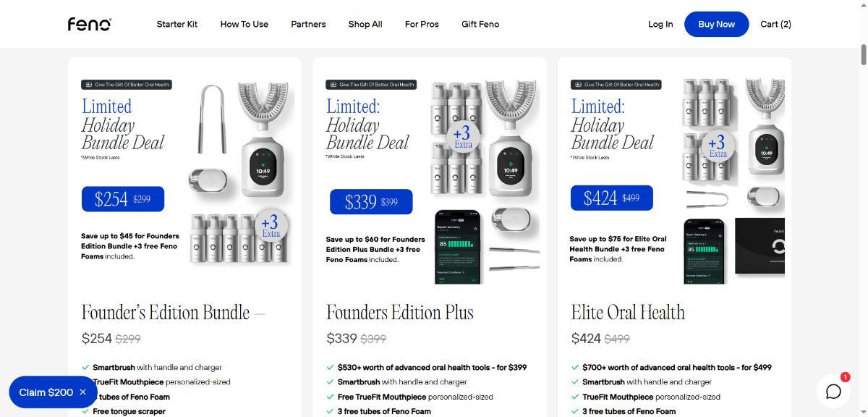Click the Feno logo

click(90, 25)
